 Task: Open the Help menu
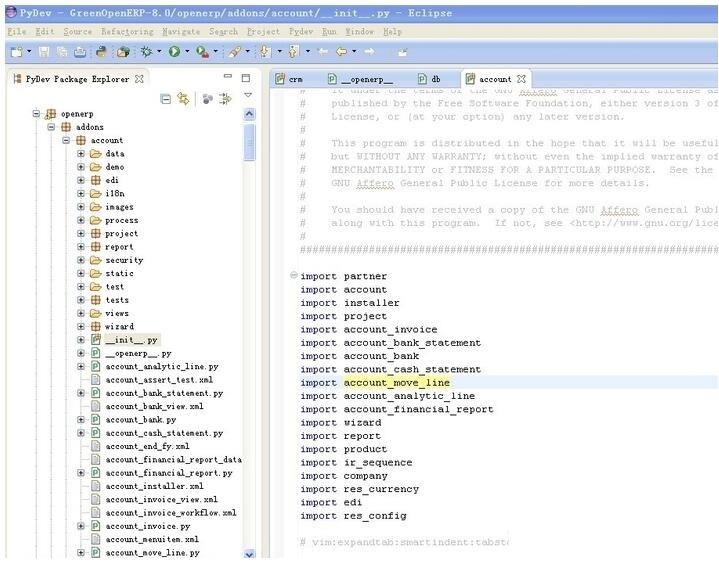[393, 32]
